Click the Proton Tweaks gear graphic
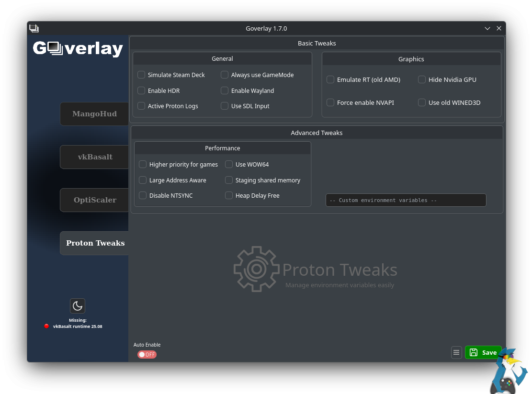 pos(256,269)
